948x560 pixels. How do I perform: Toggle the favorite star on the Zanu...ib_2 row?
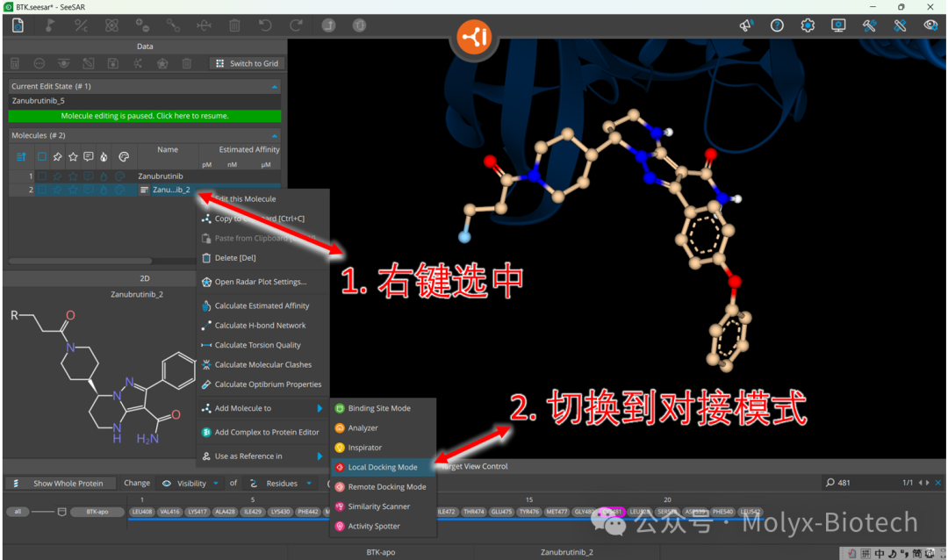tap(73, 190)
